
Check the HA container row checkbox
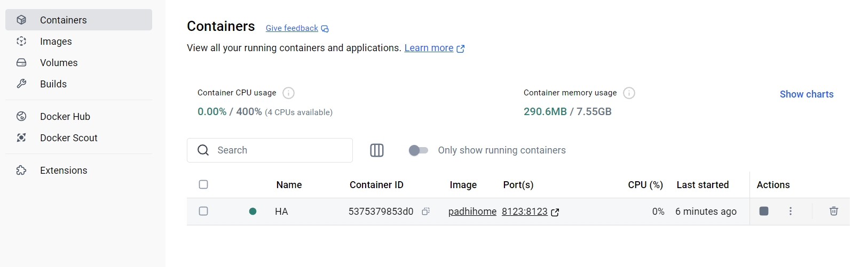(x=203, y=211)
